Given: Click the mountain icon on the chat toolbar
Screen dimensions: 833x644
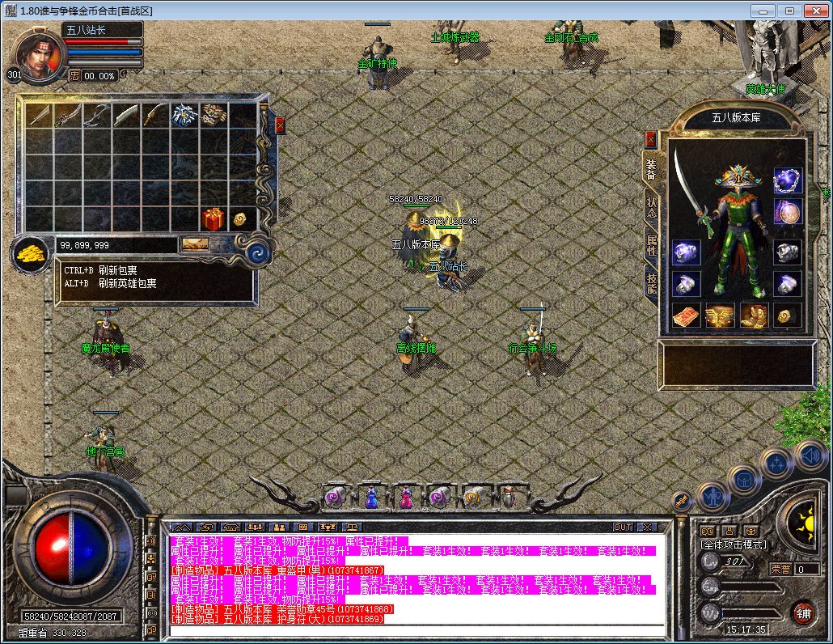Looking at the screenshot, I should click(x=182, y=527).
